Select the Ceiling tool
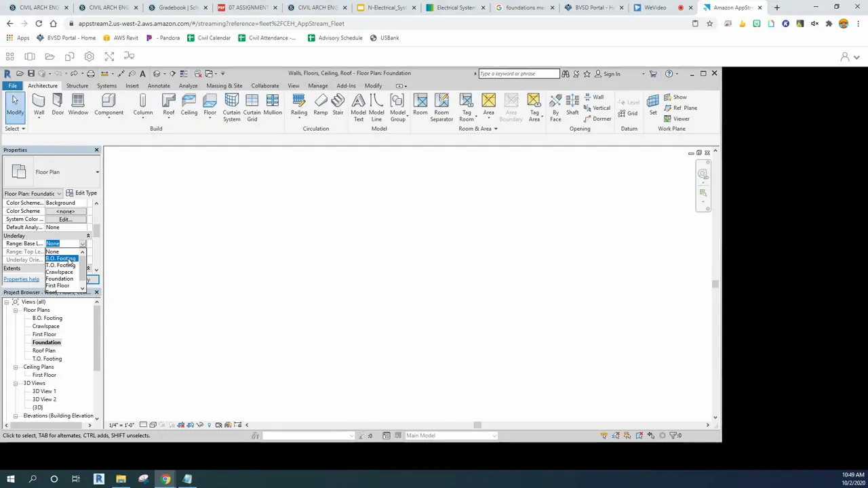 189,105
